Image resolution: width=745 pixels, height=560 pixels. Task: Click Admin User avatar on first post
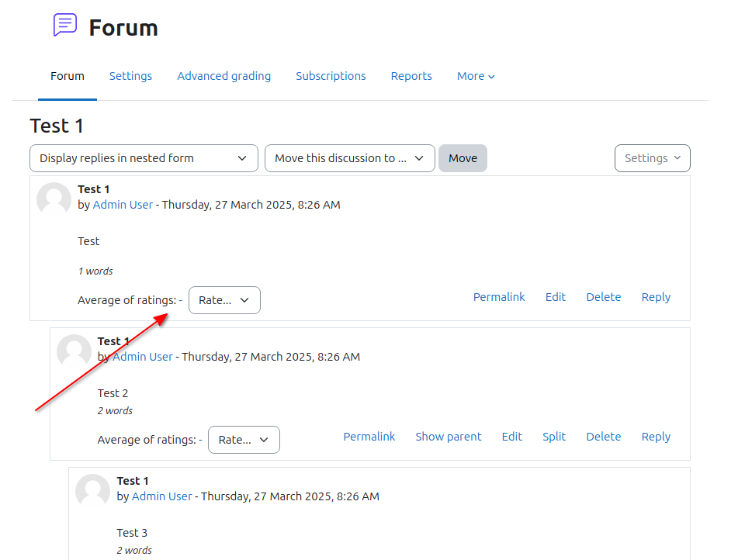tap(54, 199)
